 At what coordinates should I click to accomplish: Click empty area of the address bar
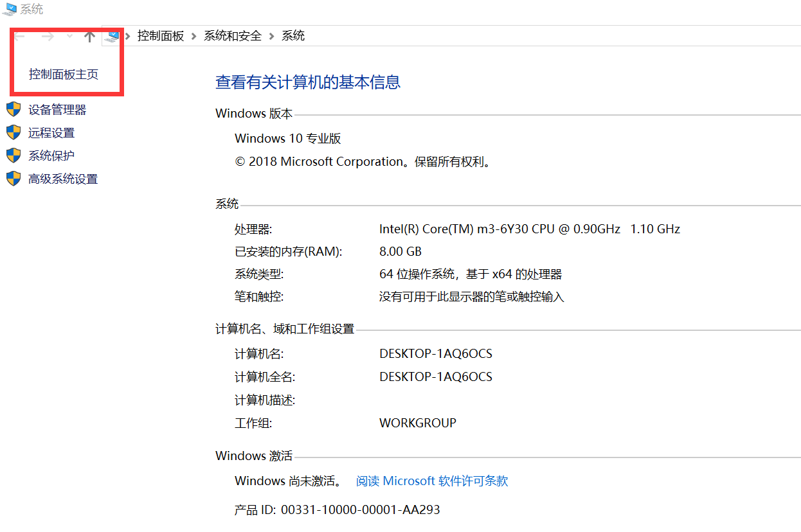click(x=546, y=36)
